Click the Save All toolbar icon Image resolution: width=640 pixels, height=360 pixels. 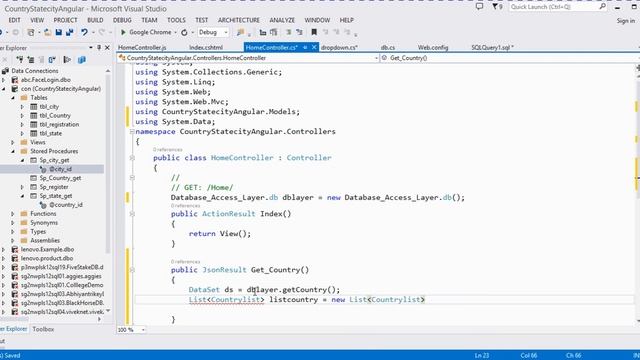coord(70,32)
